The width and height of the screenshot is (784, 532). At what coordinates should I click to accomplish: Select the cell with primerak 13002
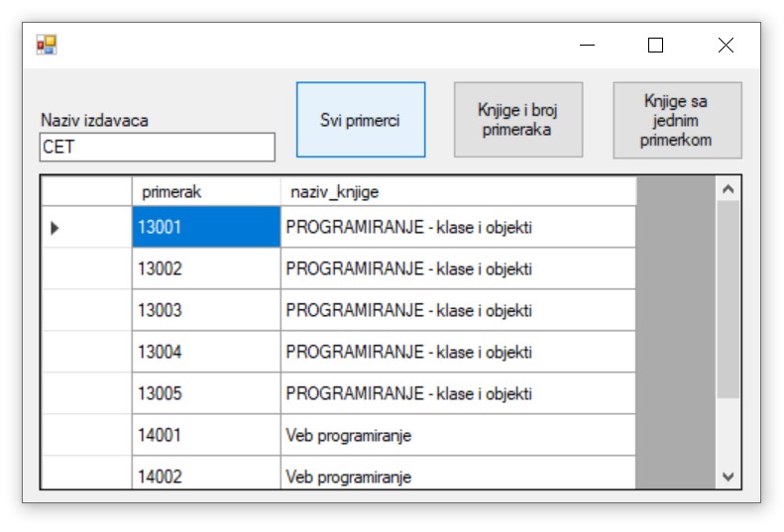click(x=206, y=268)
